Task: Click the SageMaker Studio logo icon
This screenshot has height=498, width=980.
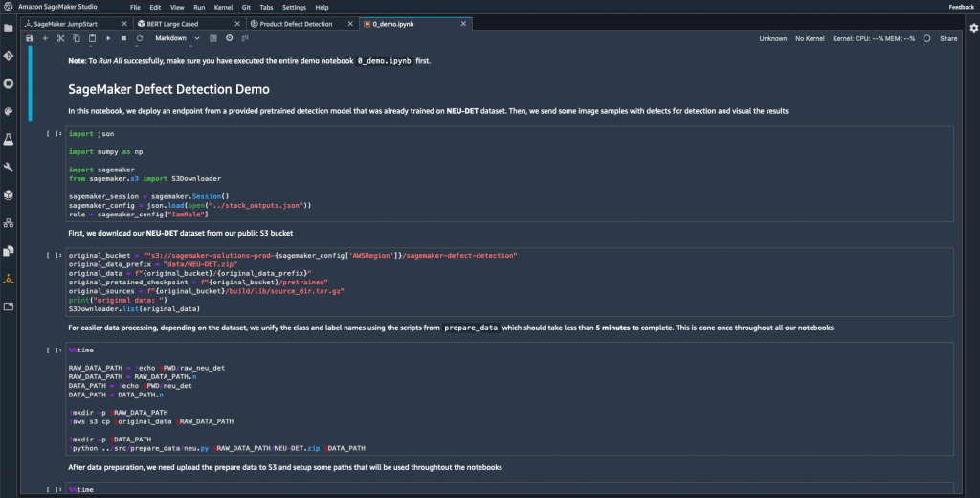Action: pos(8,7)
